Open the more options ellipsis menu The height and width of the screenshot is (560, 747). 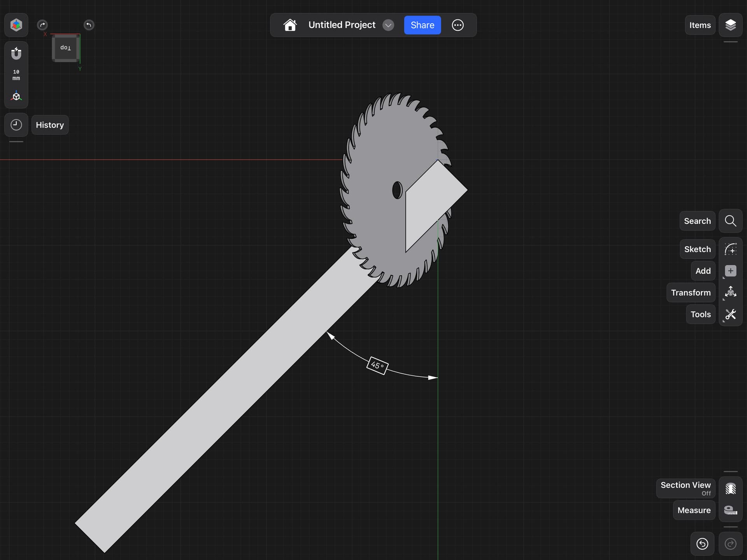click(x=458, y=25)
